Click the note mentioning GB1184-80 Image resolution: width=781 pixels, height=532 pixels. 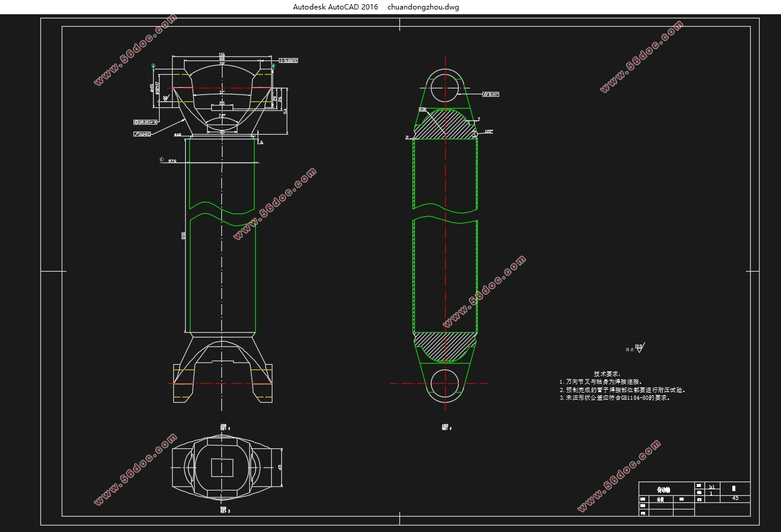[615, 399]
